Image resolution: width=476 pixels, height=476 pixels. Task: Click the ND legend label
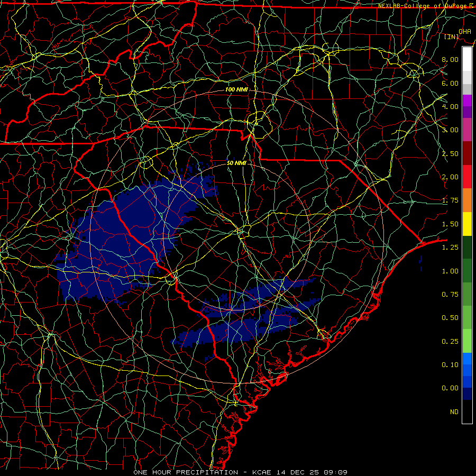[454, 412]
